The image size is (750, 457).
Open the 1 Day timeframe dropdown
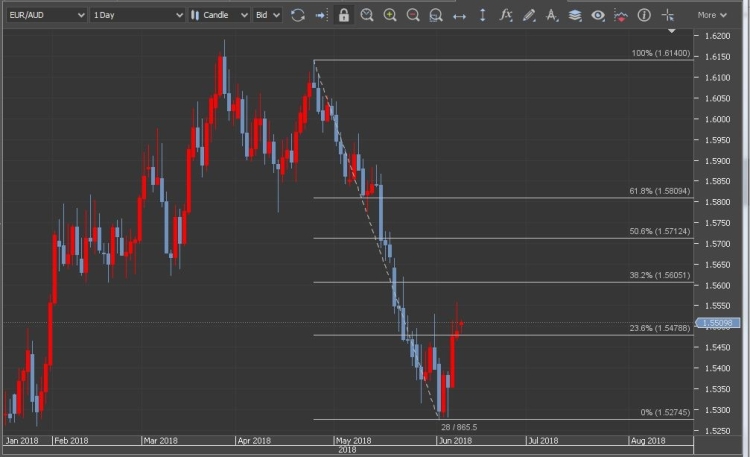tap(137, 15)
